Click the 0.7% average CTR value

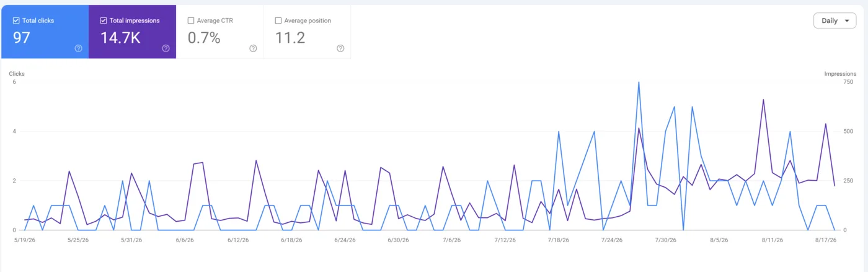click(x=204, y=38)
